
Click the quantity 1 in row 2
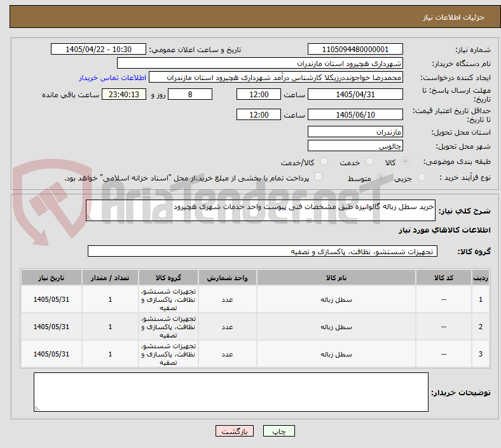click(110, 327)
